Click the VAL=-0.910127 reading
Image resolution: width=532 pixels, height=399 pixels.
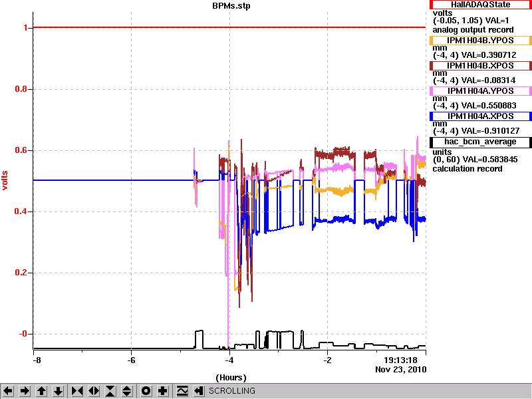point(490,131)
